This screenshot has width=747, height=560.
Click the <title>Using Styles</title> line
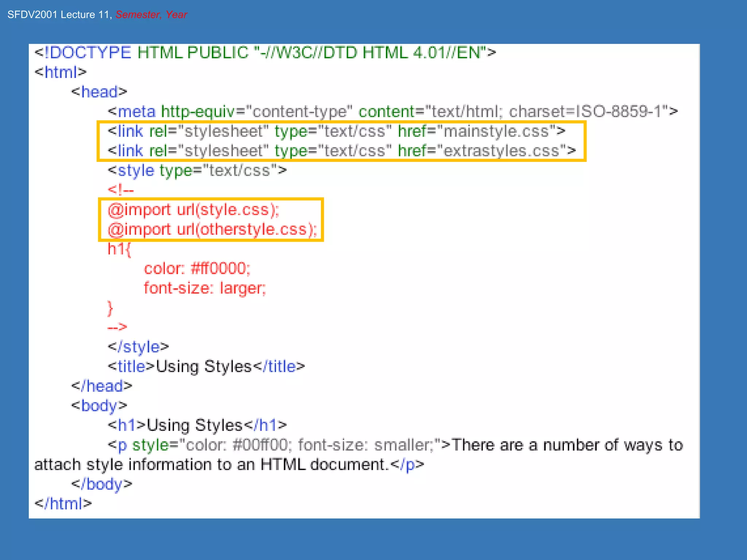point(206,366)
